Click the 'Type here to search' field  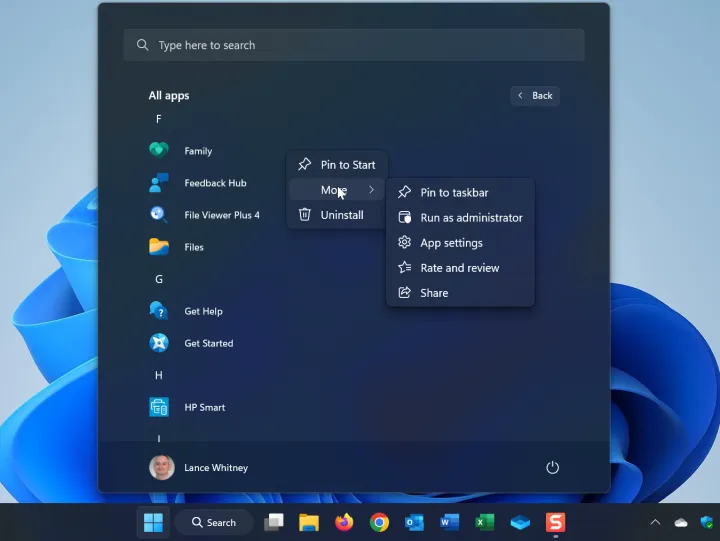tap(354, 45)
